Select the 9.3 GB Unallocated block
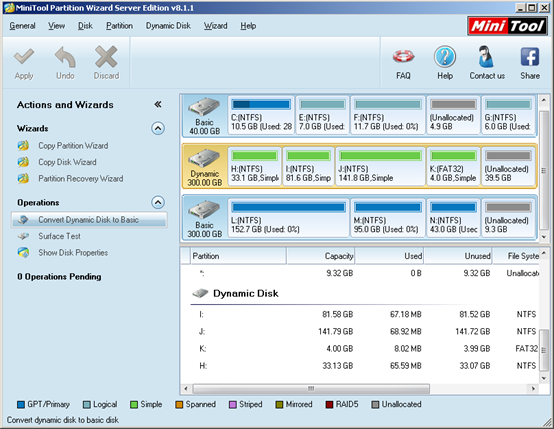 click(508, 218)
